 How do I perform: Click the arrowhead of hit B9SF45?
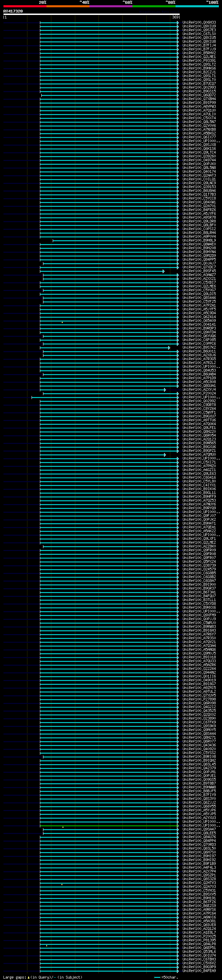164,271
